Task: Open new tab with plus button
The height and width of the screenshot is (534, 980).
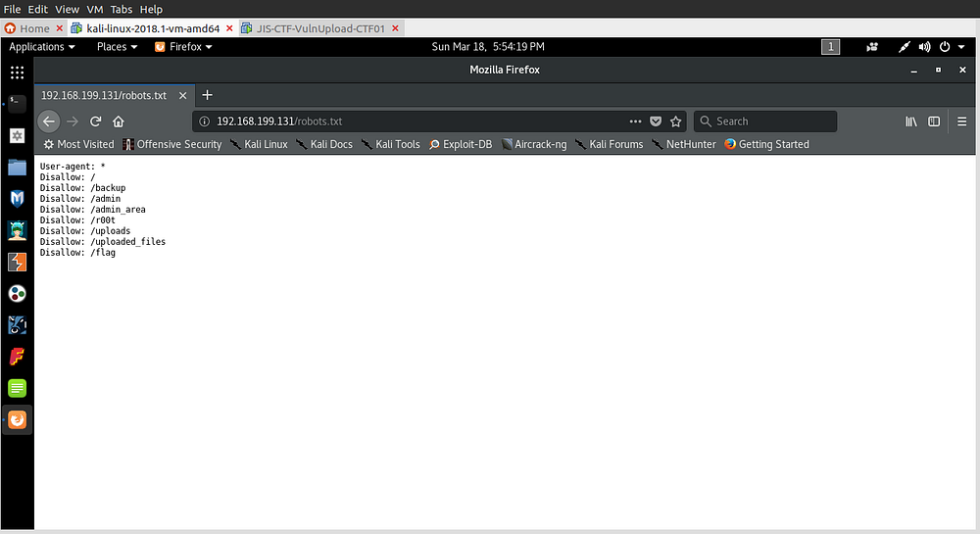Action: pos(207,95)
